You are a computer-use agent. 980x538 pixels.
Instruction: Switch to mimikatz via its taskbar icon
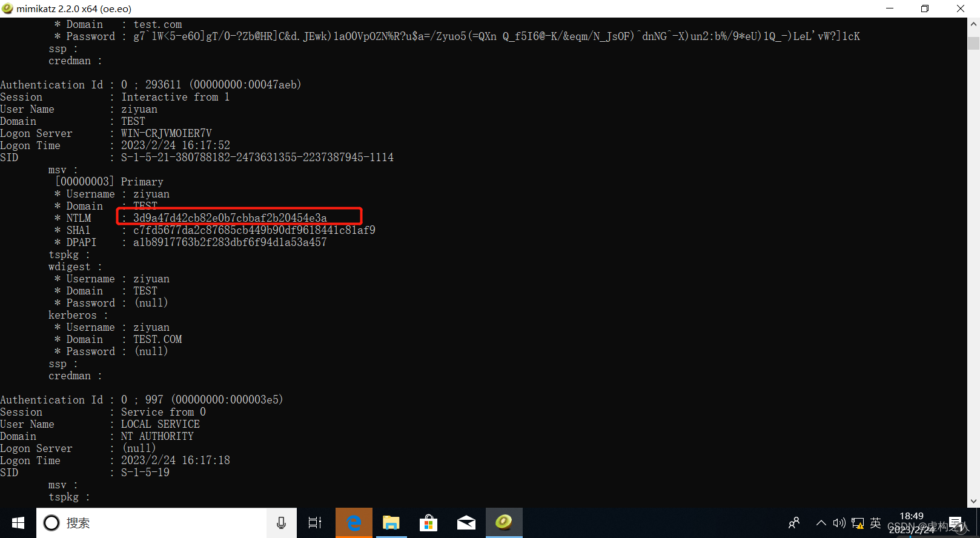504,522
